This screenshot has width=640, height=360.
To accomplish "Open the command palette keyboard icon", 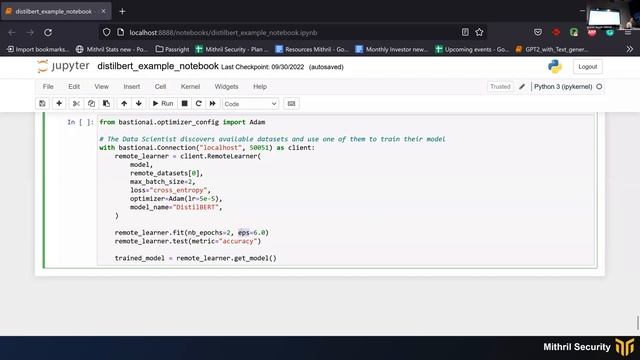I will 291,104.
